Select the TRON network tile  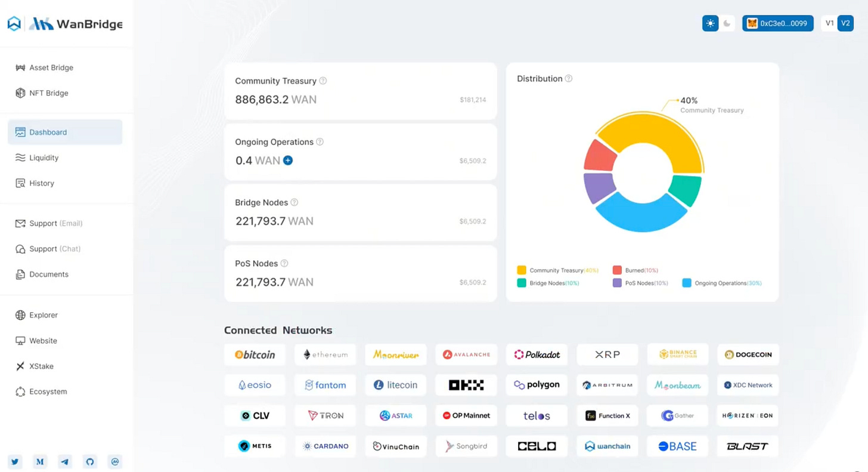pyautogui.click(x=325, y=415)
